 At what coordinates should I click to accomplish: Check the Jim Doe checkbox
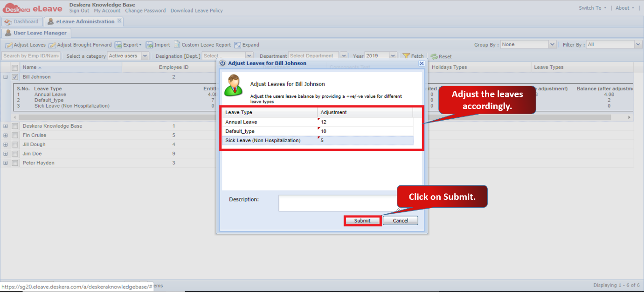(15, 154)
